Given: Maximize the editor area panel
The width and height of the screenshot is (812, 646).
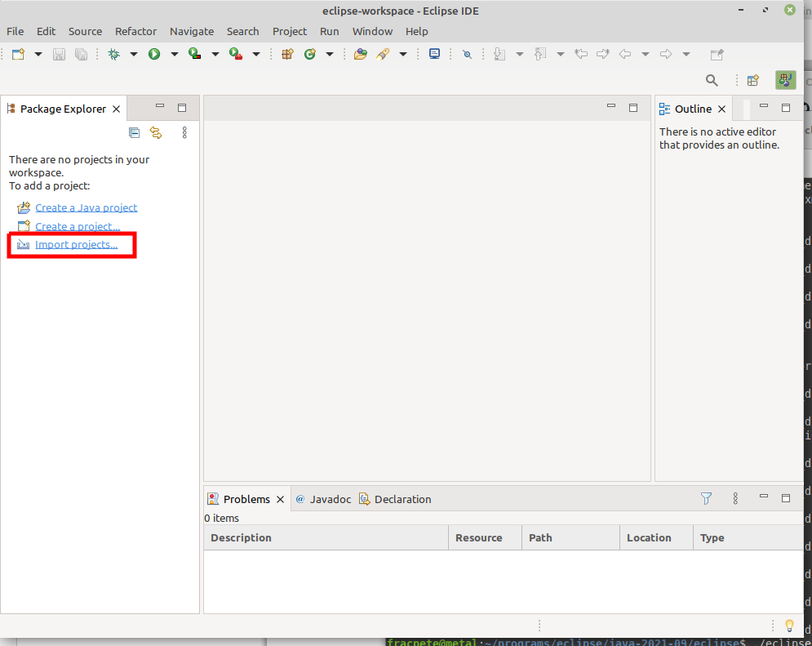Looking at the screenshot, I should click(x=633, y=108).
